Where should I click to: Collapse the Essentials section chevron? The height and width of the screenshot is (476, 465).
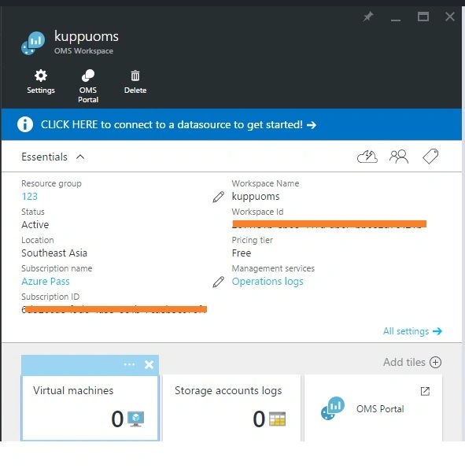(x=80, y=157)
